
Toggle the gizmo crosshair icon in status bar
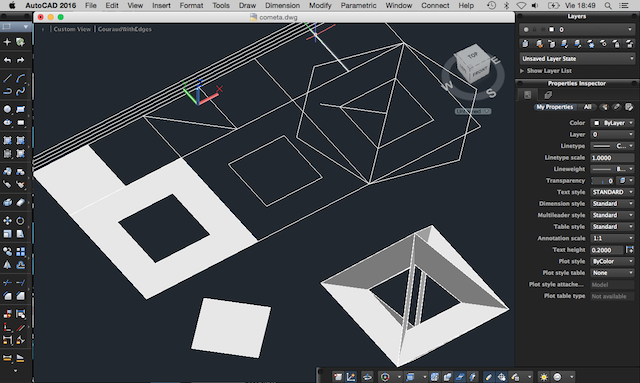pos(502,377)
